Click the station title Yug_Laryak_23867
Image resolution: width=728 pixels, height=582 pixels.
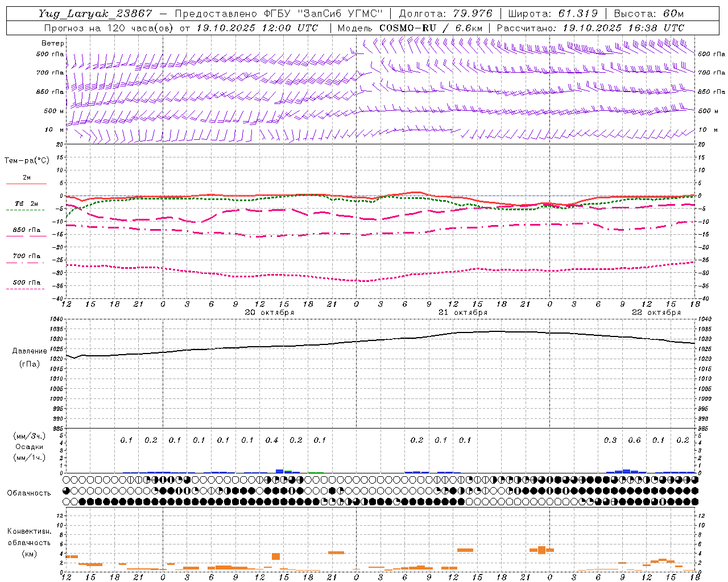coord(96,14)
